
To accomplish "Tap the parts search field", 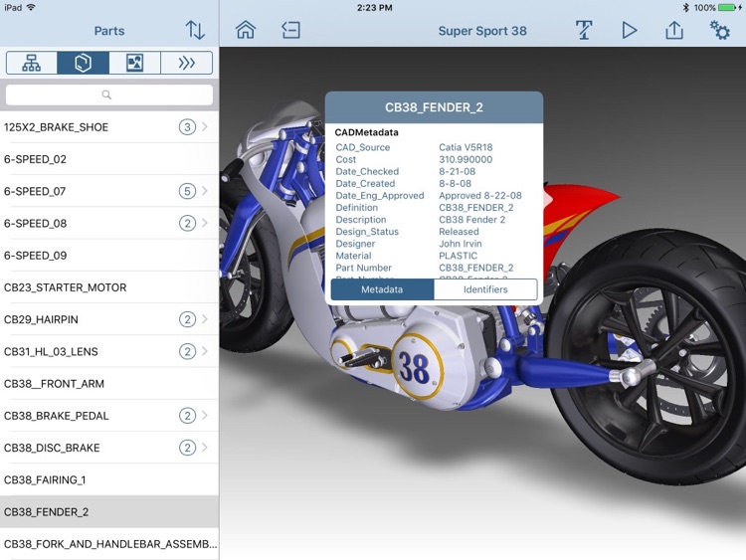I will [x=109, y=94].
